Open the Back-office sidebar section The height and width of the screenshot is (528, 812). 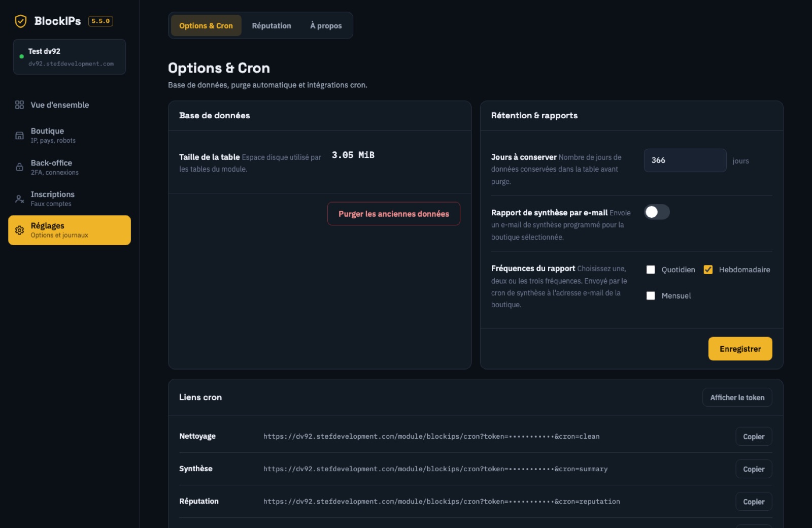pyautogui.click(x=70, y=167)
